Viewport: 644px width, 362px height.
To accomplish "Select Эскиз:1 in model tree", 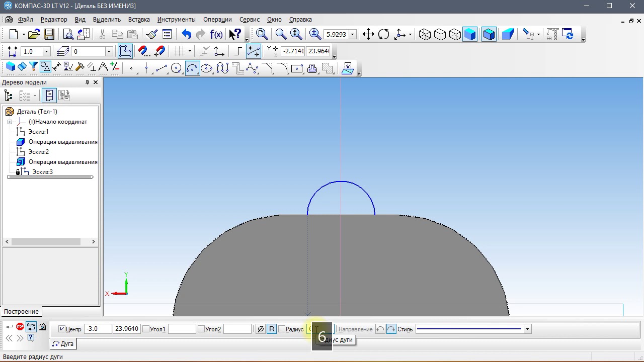I will (x=38, y=132).
